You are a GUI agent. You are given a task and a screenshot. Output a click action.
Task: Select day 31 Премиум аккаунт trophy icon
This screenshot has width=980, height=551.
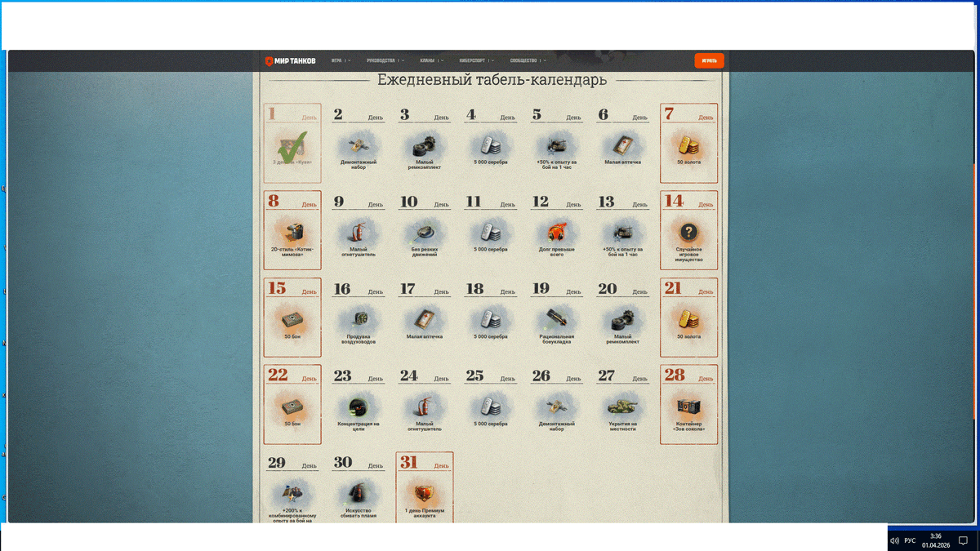(425, 493)
